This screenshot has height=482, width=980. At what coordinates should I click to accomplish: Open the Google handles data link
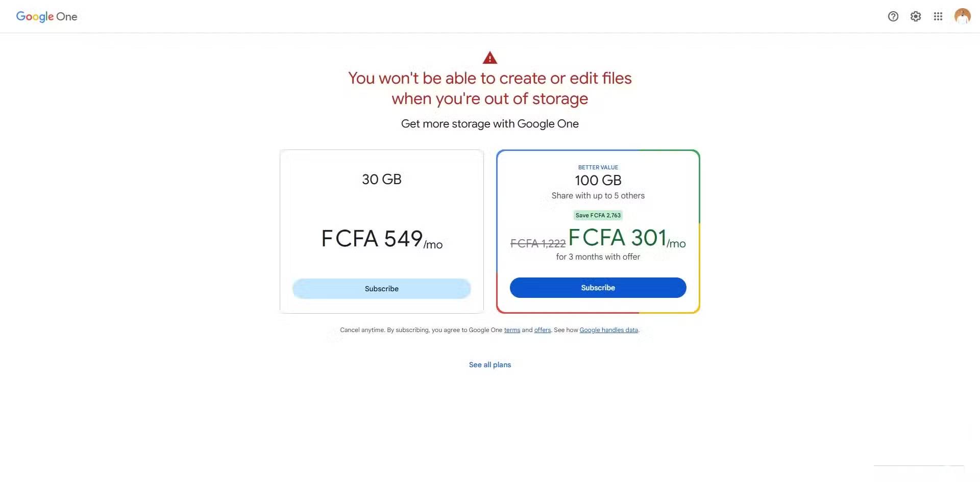point(608,330)
